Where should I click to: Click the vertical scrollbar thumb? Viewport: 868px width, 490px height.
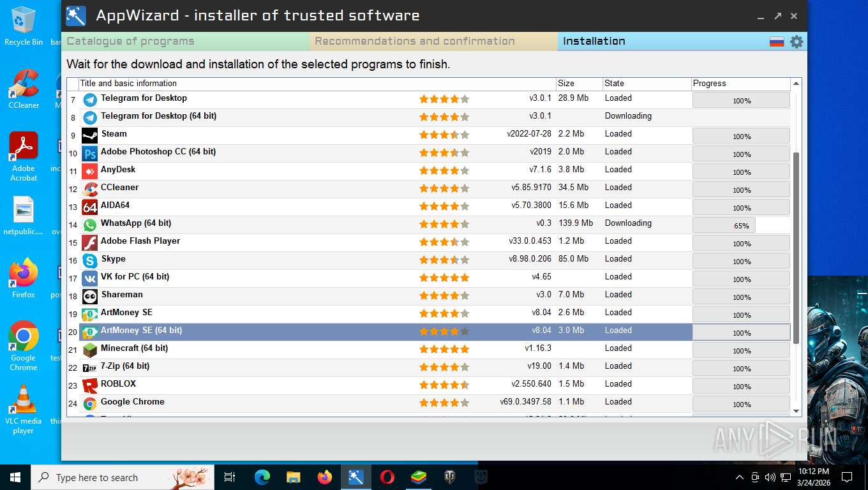coord(796,248)
